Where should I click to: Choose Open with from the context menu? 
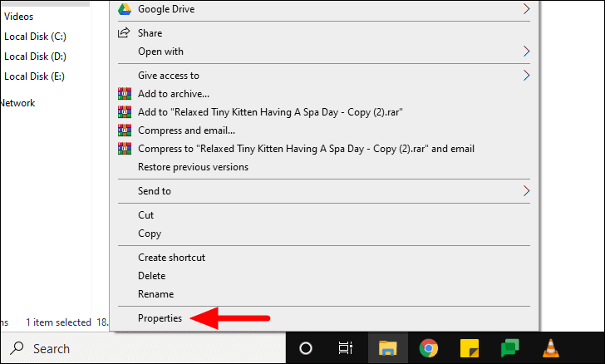tap(324, 52)
